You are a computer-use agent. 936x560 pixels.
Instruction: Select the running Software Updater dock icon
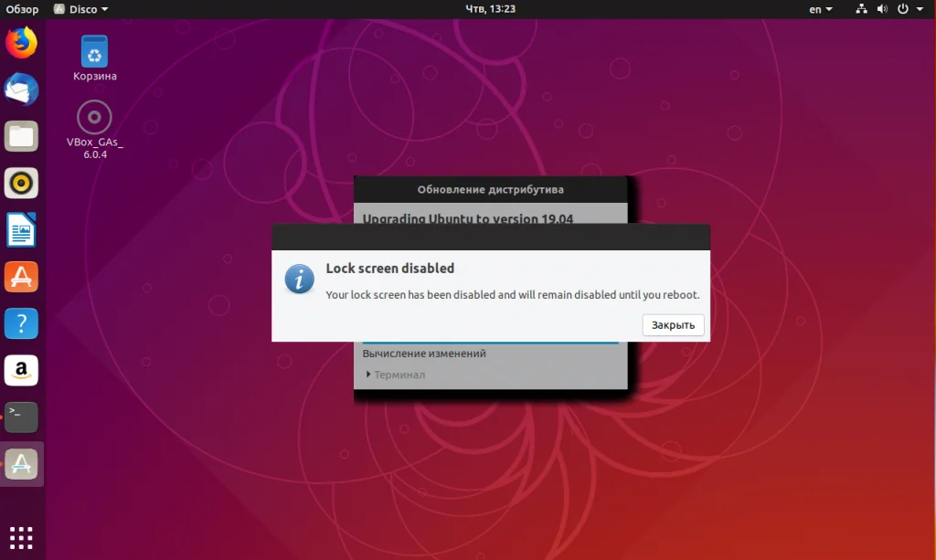(22, 464)
